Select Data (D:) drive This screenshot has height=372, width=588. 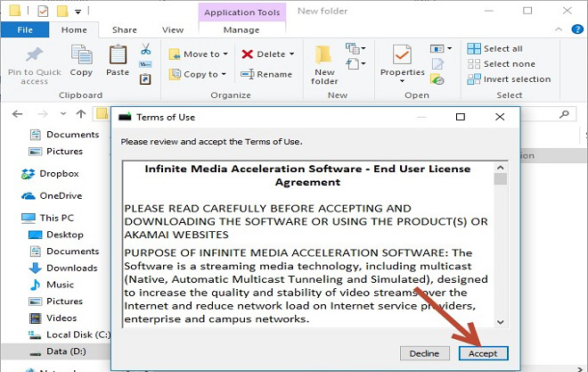coord(58,351)
